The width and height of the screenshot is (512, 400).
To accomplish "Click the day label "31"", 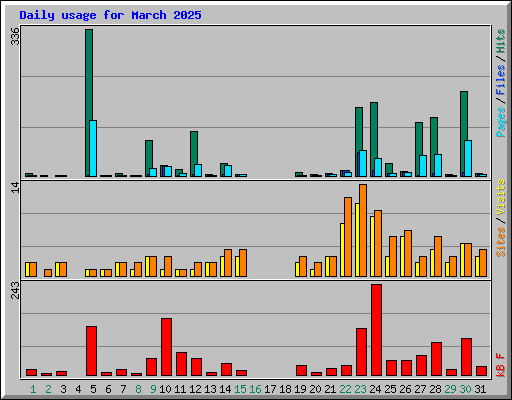I will pyautogui.click(x=480, y=389).
